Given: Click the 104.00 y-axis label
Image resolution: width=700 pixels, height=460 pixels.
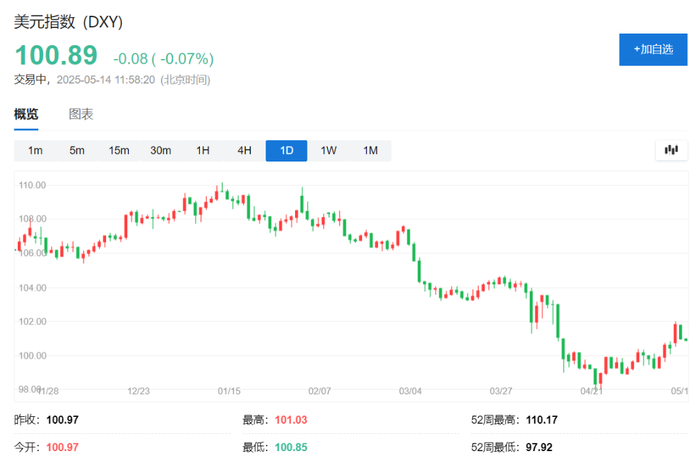Looking at the screenshot, I should (32, 288).
